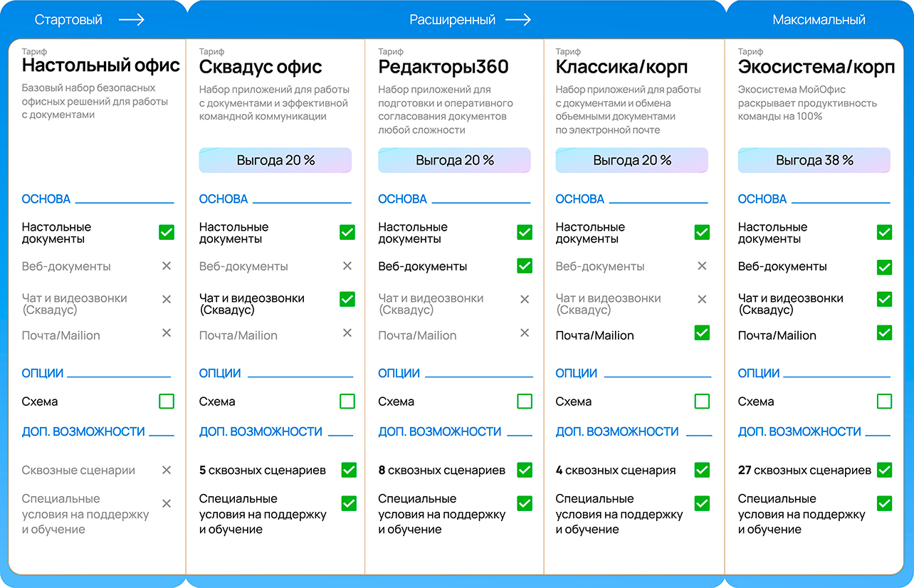Click the 5 сквозных сценариев text
The width and height of the screenshot is (914, 588).
coord(263,471)
